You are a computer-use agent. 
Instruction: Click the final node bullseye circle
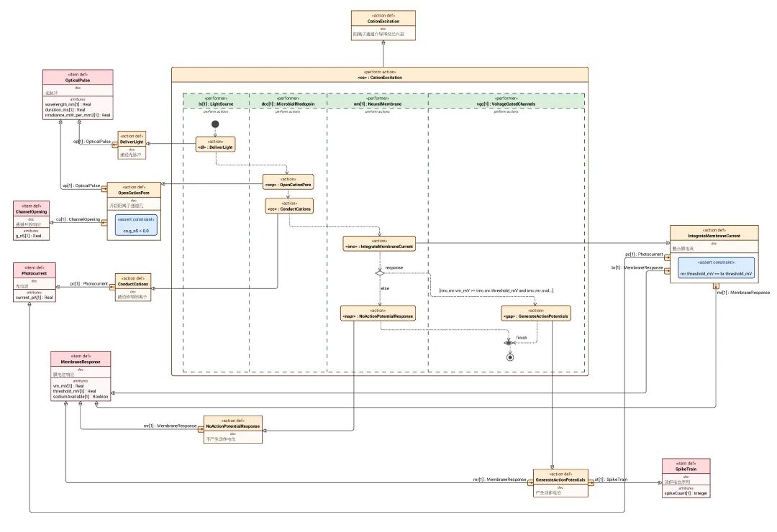(510, 357)
